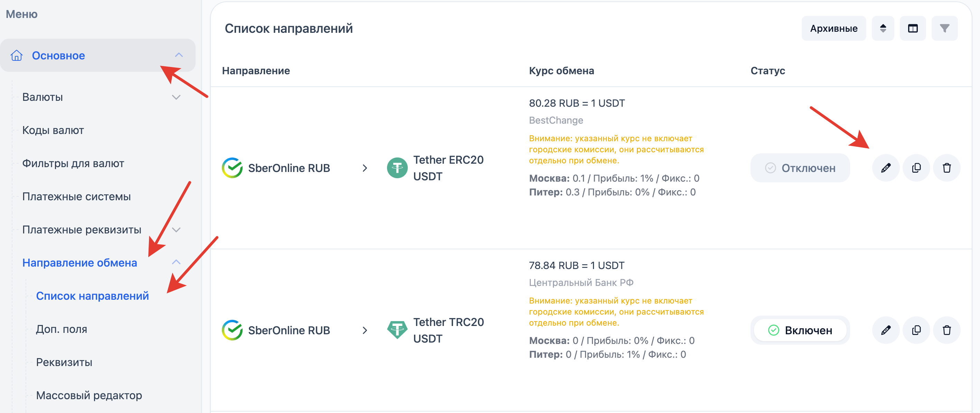Delete the Tether TRC20 direction

click(946, 330)
